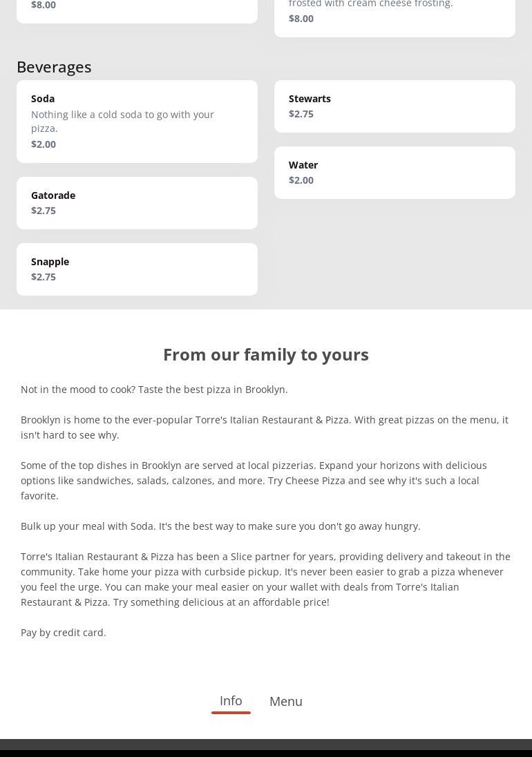Open the Stewarts beverage name
The height and width of the screenshot is (757, 532).
pos(310,99)
